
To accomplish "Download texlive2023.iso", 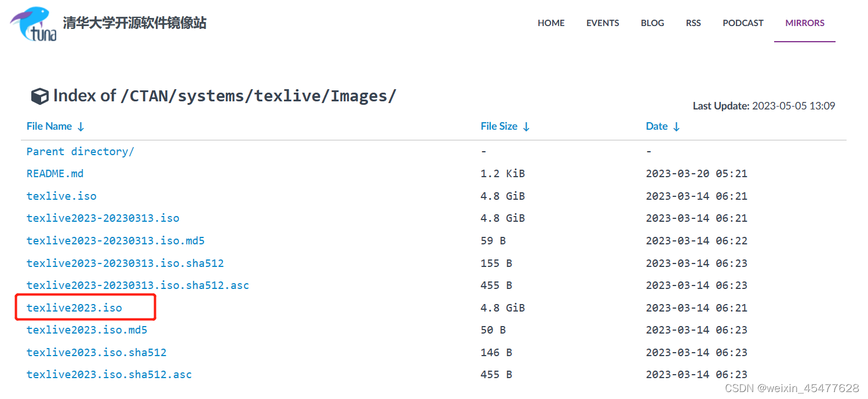I will (74, 308).
